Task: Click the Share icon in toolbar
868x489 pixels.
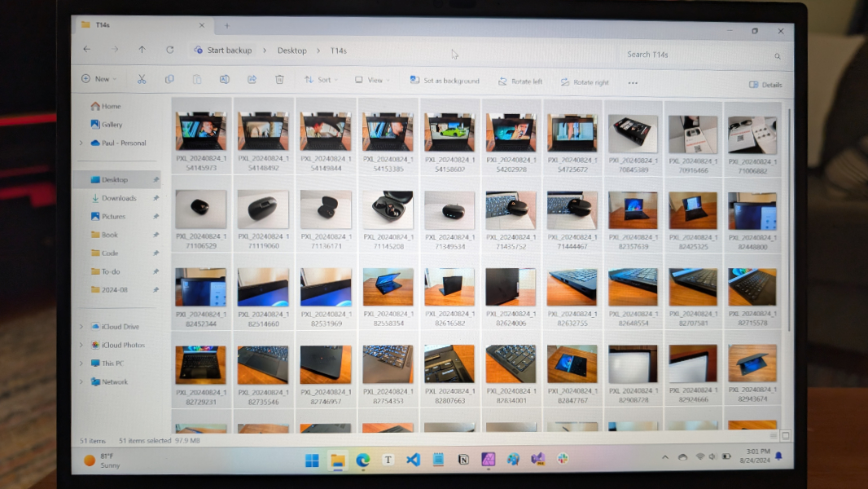Action: tap(252, 80)
